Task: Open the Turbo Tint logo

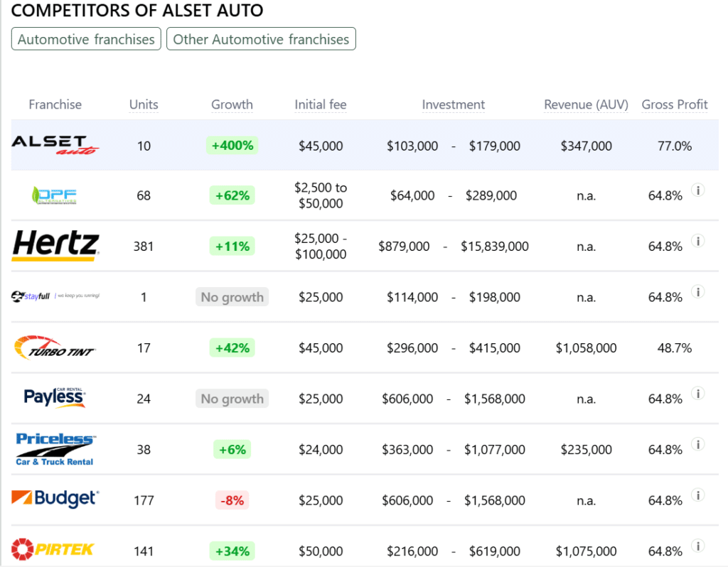Action: (x=55, y=347)
